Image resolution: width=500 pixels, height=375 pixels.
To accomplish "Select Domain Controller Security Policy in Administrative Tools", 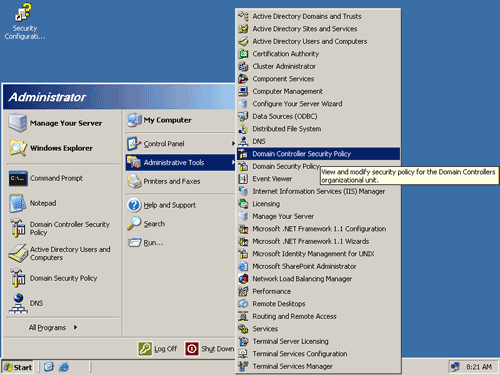I will click(x=318, y=154).
